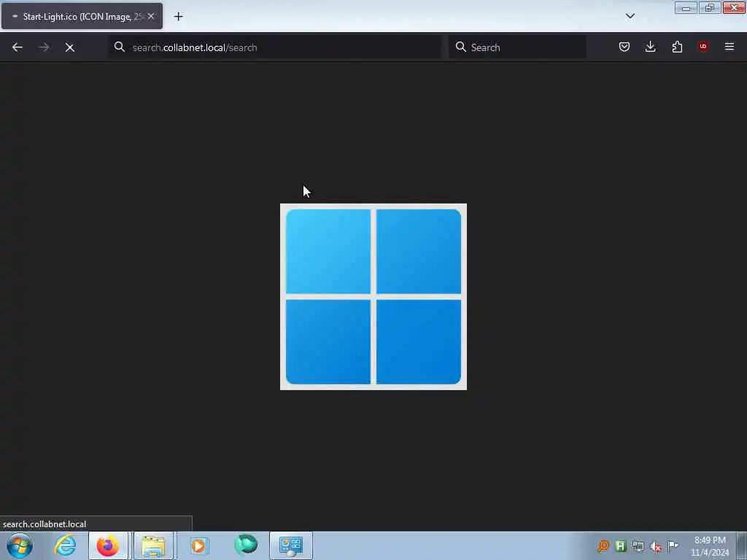Click the muted volume tray icon
Screen dimensions: 747x560
tap(656, 546)
